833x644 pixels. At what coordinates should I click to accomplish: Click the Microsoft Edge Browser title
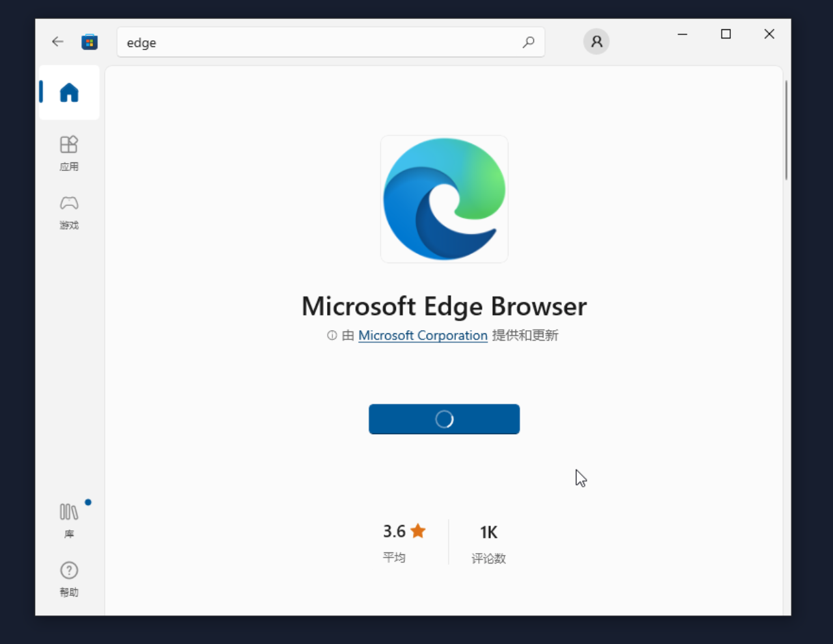coord(444,306)
